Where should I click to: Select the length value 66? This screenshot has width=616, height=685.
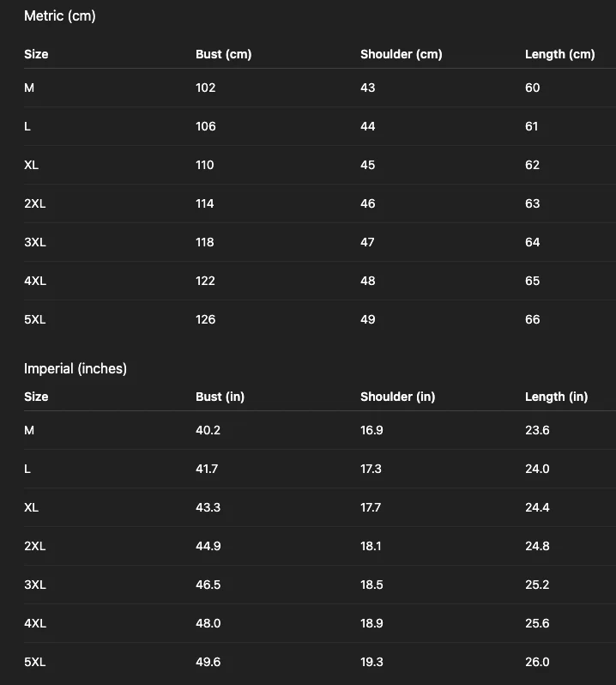(x=532, y=319)
